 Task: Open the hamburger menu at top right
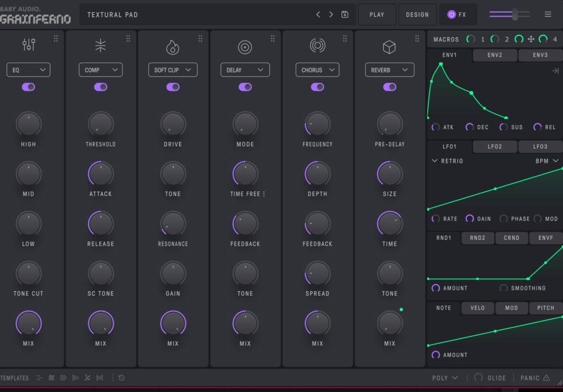pyautogui.click(x=548, y=15)
